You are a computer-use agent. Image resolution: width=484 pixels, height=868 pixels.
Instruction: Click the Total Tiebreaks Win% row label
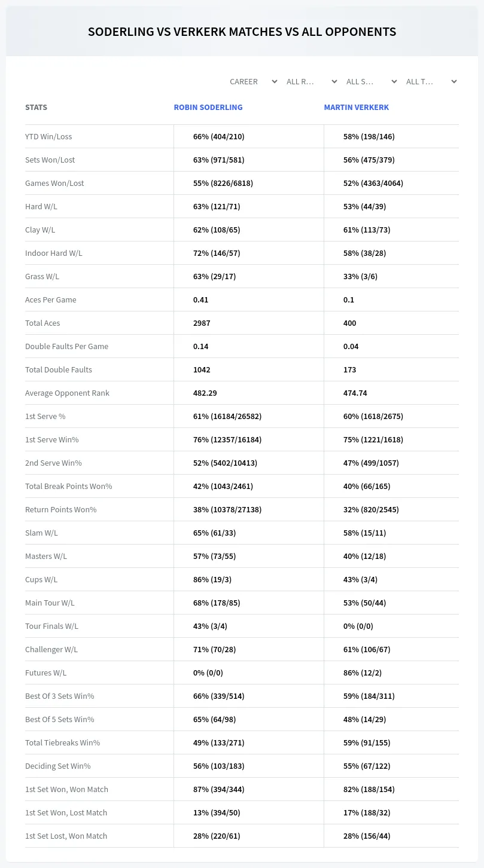click(62, 742)
